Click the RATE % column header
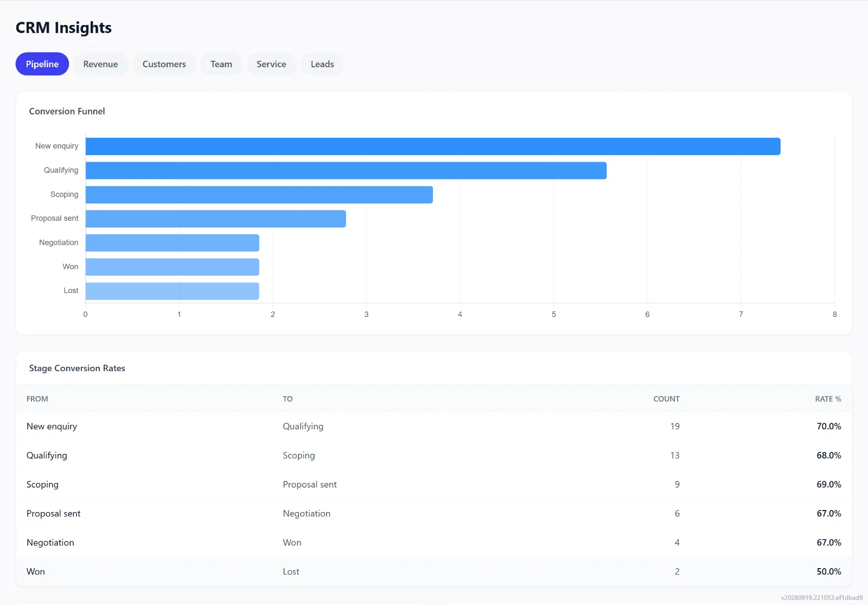The height and width of the screenshot is (605, 868). 828,399
